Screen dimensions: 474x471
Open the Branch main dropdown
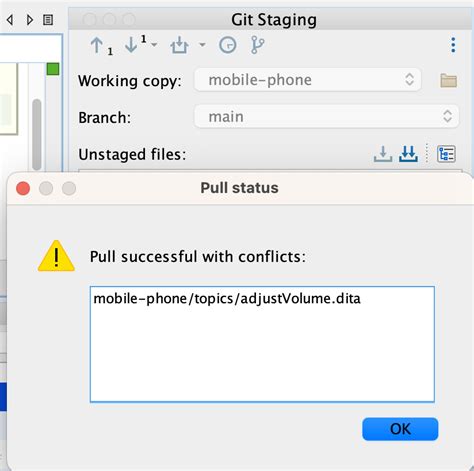point(326,117)
